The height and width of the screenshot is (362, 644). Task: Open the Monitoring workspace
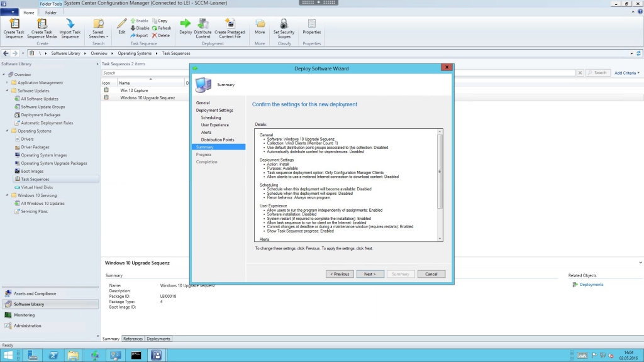pos(50,315)
